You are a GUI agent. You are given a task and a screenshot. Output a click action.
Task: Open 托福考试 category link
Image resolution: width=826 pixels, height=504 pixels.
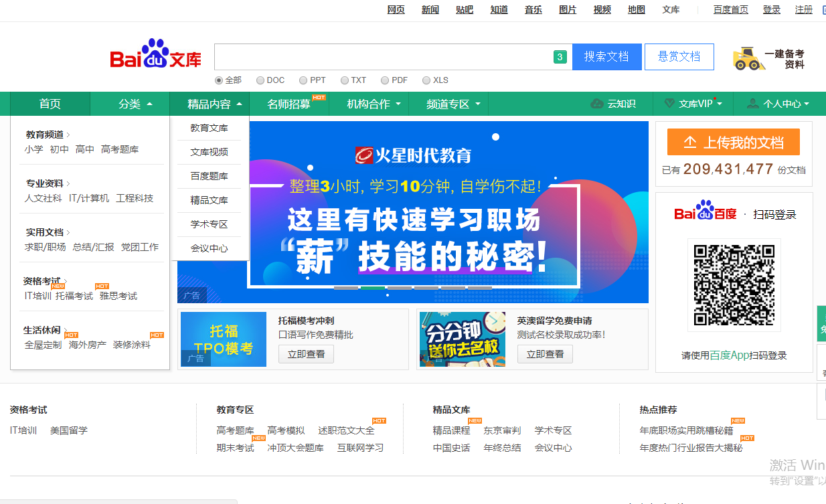point(74,296)
